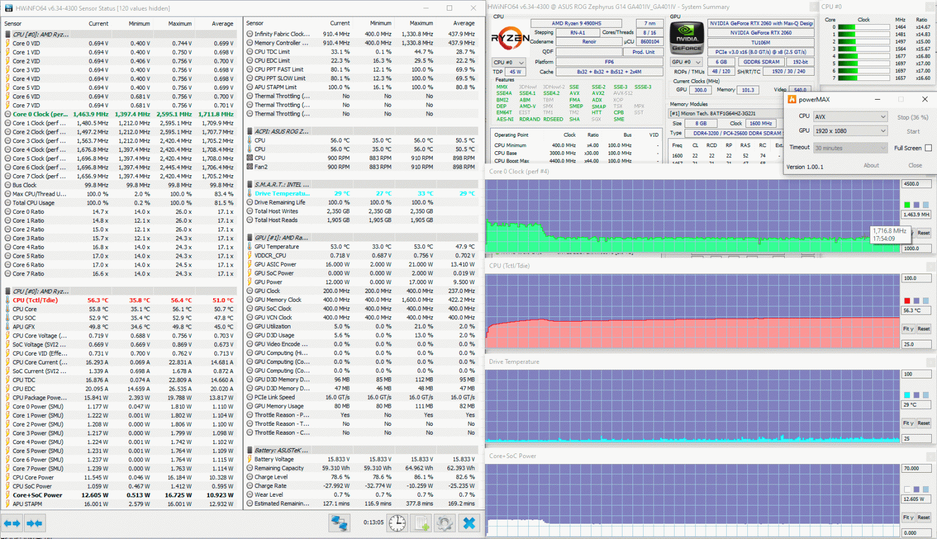
Task: Click icon beside Thermal Throttling first row
Action: [250, 96]
